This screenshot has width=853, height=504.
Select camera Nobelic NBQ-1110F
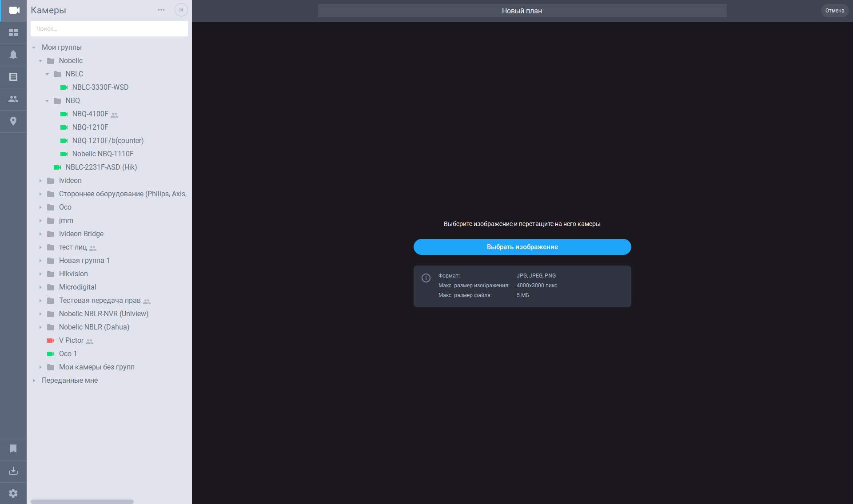pyautogui.click(x=103, y=154)
